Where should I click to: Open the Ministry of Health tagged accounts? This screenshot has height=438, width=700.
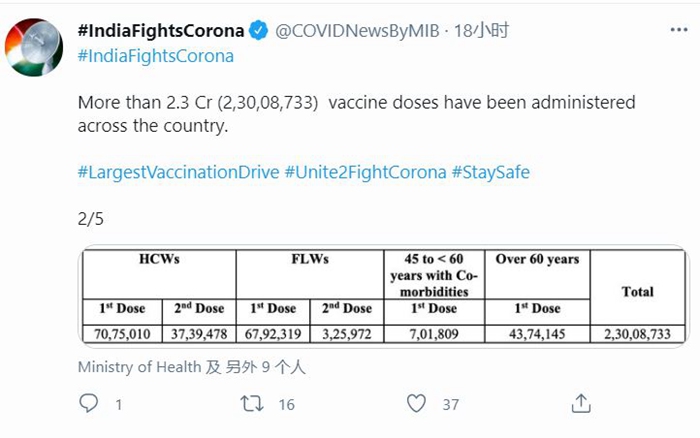(192, 367)
